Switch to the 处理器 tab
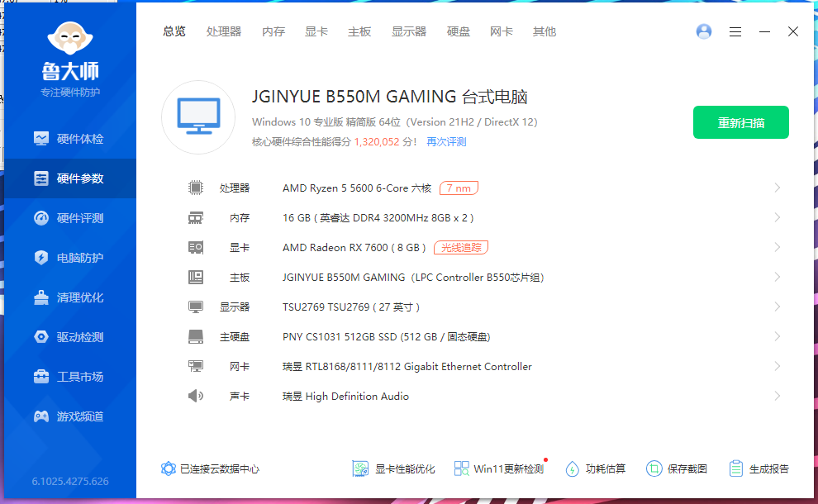The image size is (818, 504). (224, 32)
